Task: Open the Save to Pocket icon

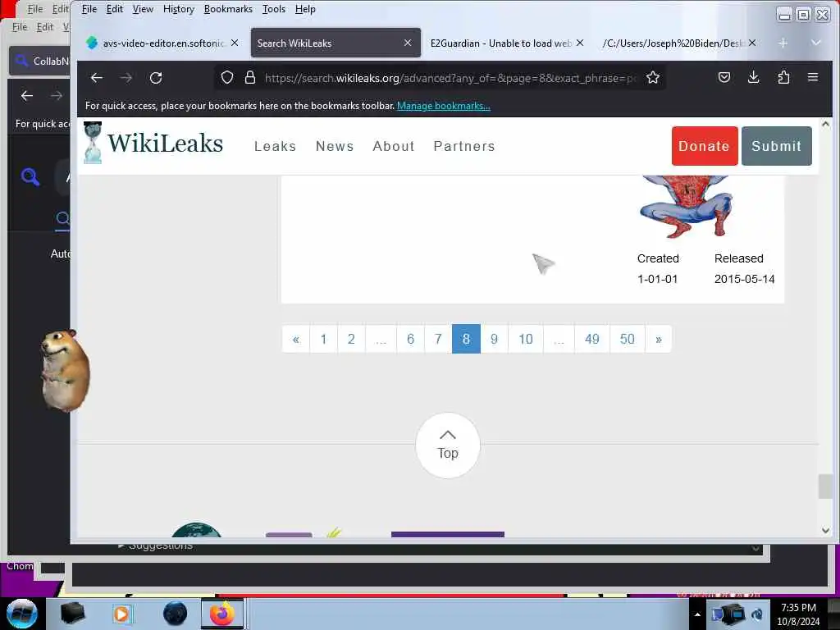Action: click(x=724, y=78)
